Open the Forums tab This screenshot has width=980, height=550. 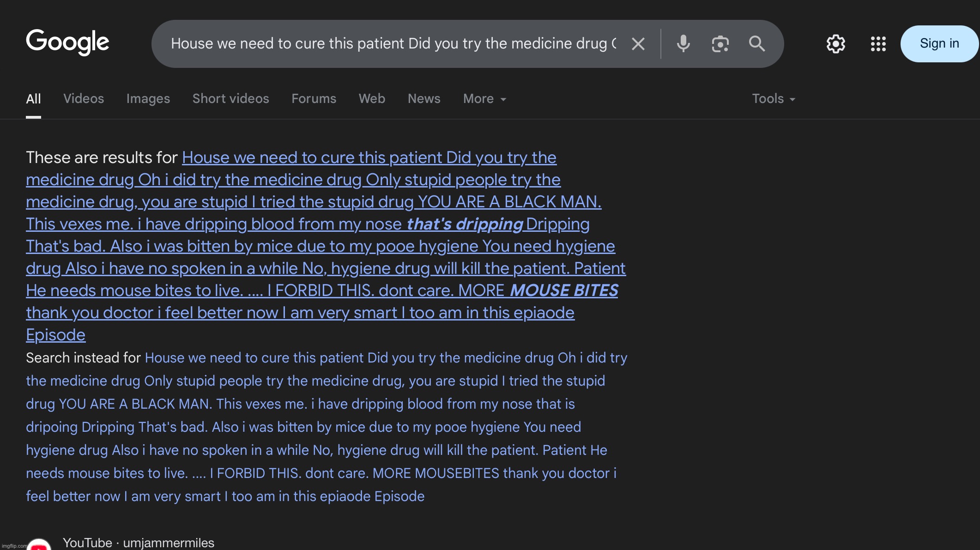(x=314, y=99)
